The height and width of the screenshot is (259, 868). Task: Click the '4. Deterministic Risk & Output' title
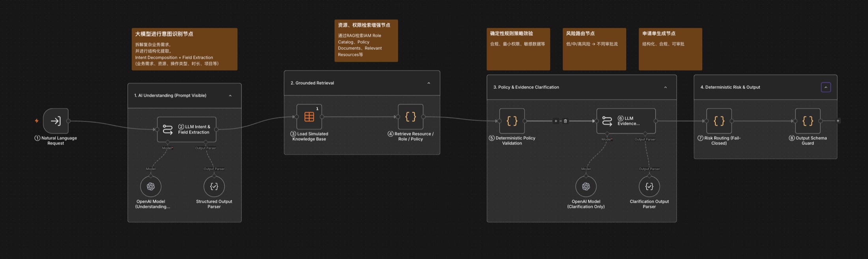[x=730, y=87]
